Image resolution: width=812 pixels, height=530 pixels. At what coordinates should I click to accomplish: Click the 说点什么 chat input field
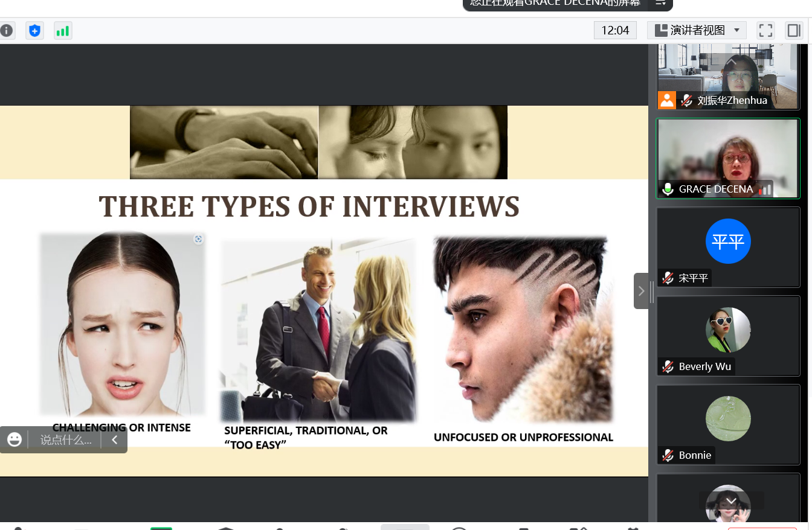[x=66, y=440]
